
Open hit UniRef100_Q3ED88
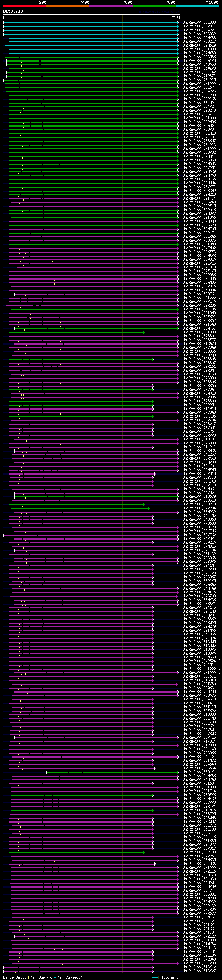[x=199, y=23]
